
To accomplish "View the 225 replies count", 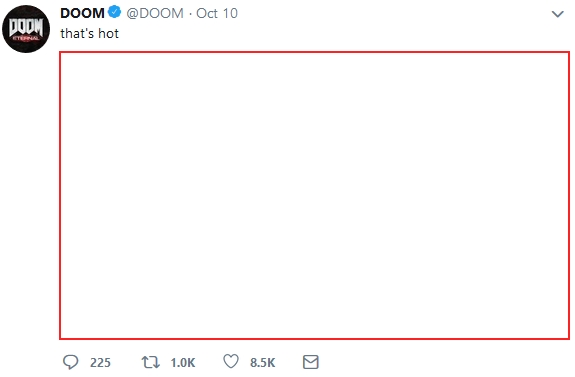I will [100, 363].
